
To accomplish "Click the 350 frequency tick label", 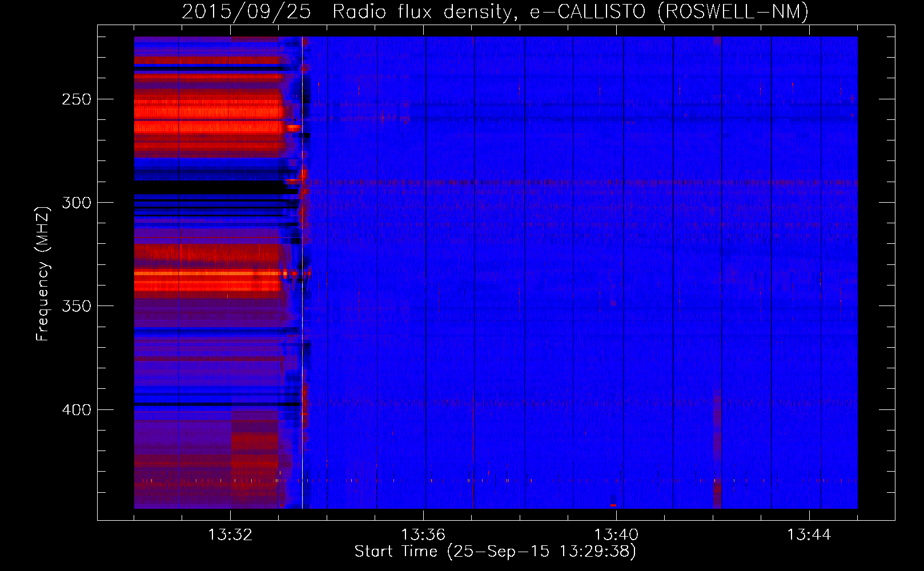I will click(x=77, y=306).
